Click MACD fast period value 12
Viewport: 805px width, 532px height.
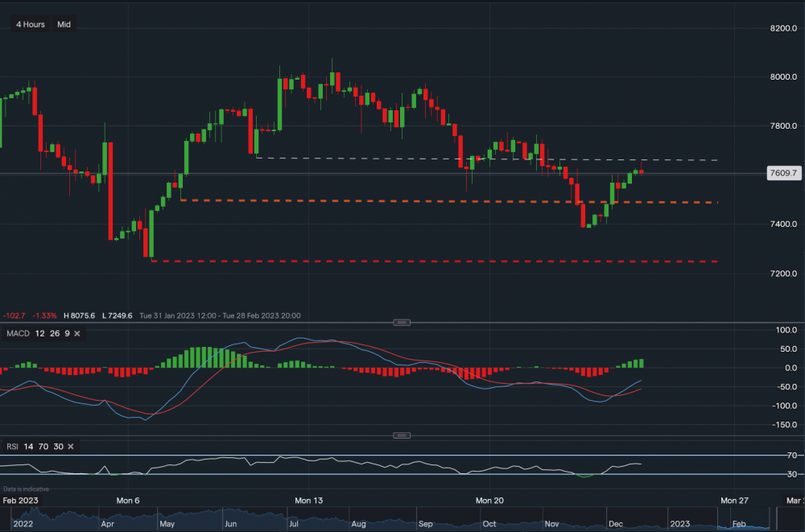(40, 333)
